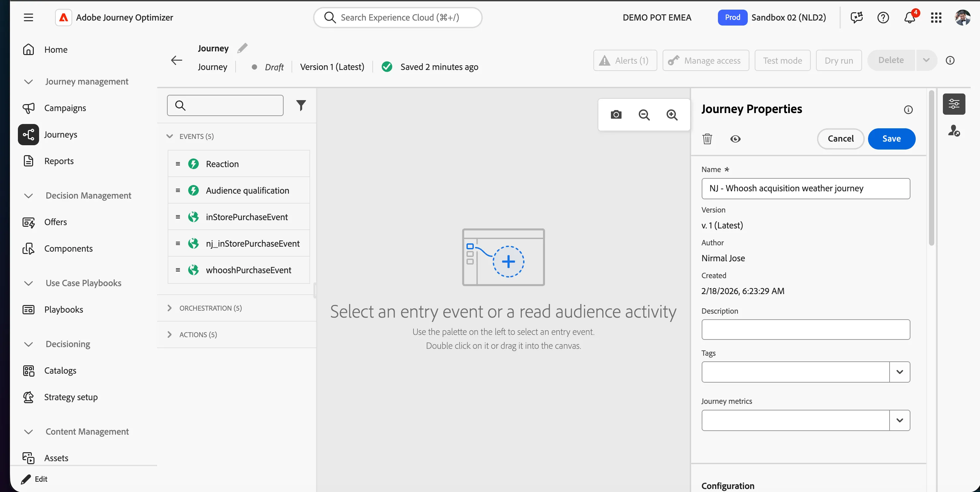The width and height of the screenshot is (980, 492).
Task: Collapse the EVENTS (5) section
Action: pyautogui.click(x=170, y=136)
